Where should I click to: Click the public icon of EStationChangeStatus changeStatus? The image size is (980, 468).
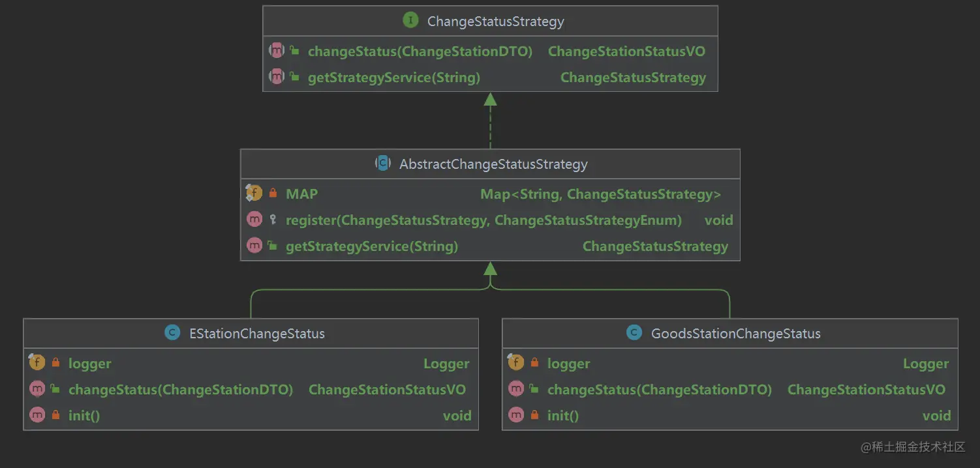55,389
